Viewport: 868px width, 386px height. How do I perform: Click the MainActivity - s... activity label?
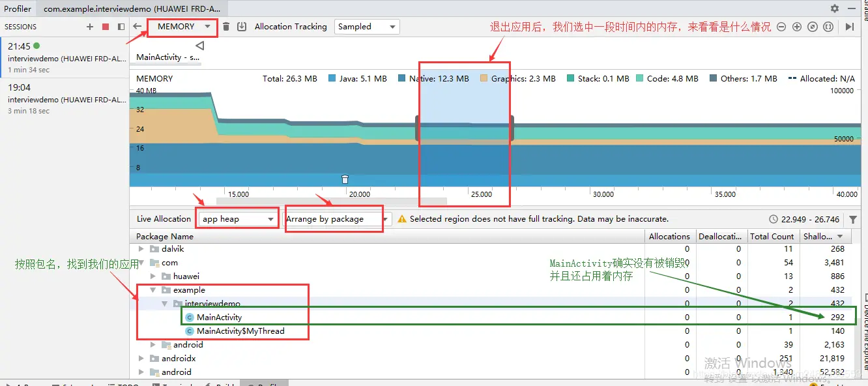167,57
